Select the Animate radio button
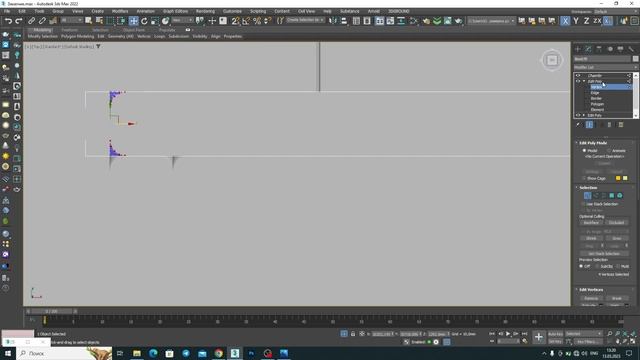 (609, 151)
